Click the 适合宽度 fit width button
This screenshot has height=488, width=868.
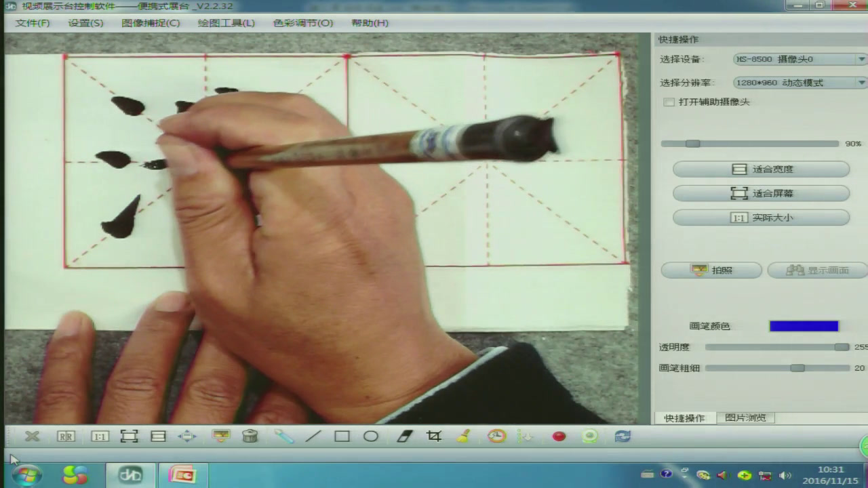[x=761, y=169]
